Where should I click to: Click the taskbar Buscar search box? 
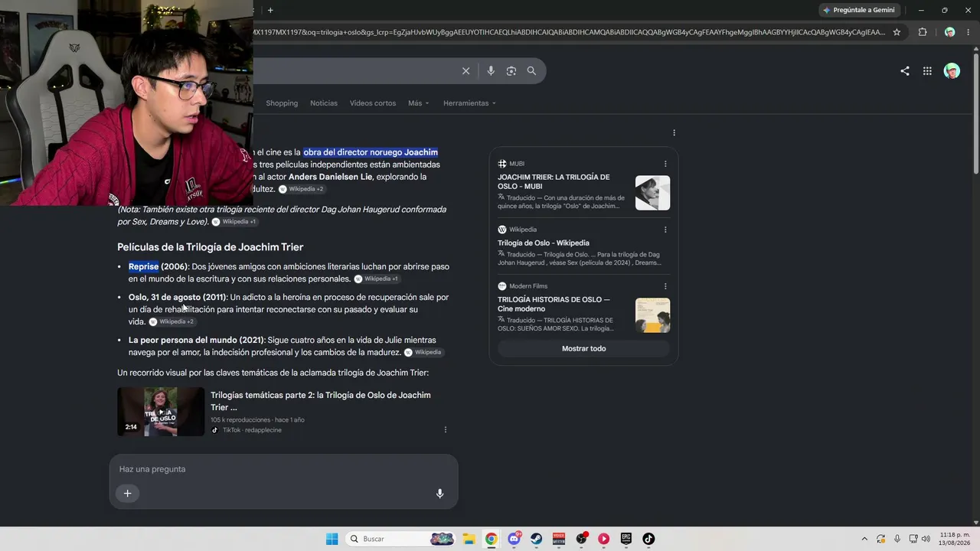click(400, 539)
